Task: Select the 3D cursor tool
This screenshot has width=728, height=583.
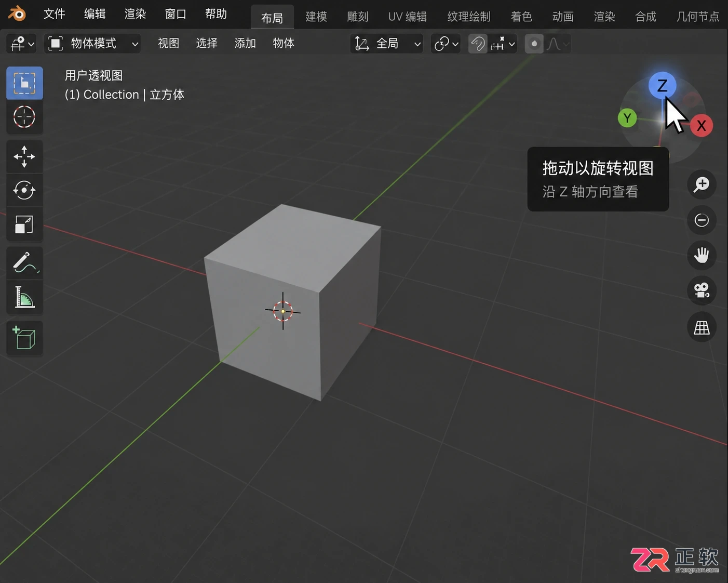Action: 24,117
